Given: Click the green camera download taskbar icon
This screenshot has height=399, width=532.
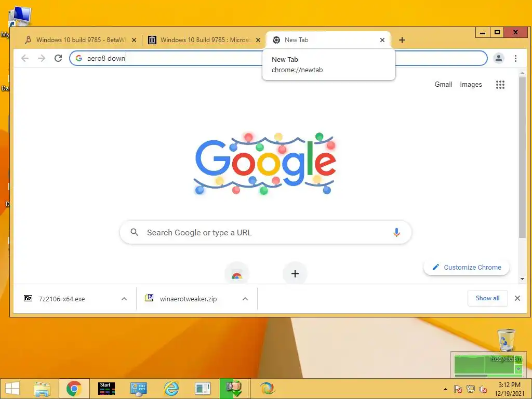Looking at the screenshot, I should point(234,389).
